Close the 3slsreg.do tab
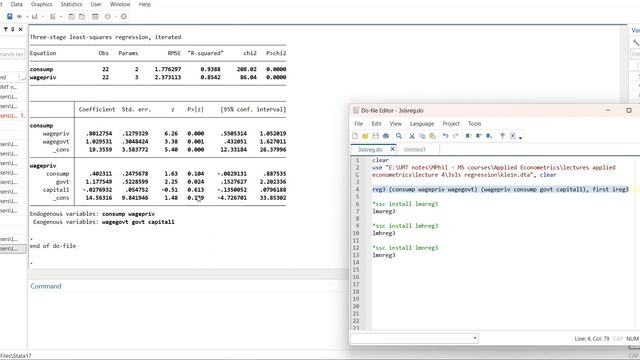Viewport: 640px width, 360px height. pyautogui.click(x=392, y=149)
